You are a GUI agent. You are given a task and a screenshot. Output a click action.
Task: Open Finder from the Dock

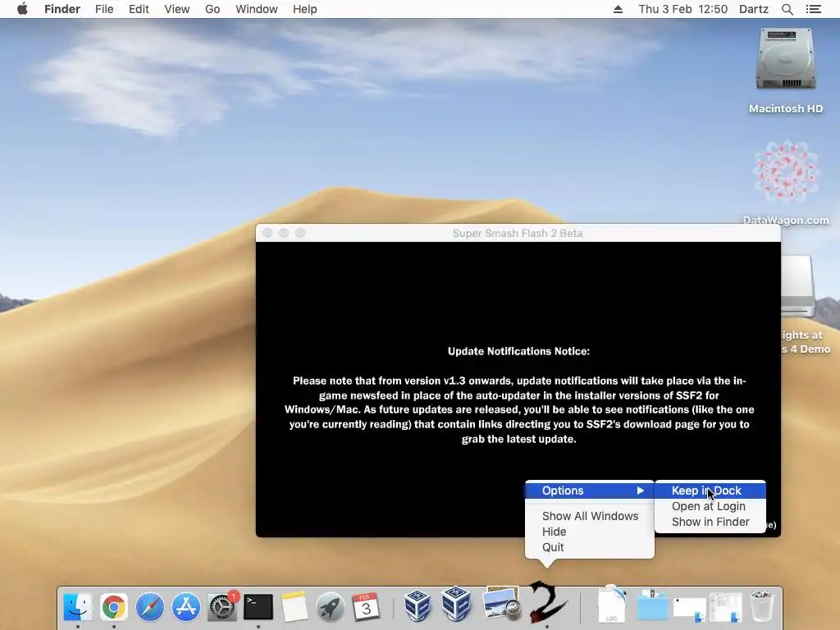[78, 607]
